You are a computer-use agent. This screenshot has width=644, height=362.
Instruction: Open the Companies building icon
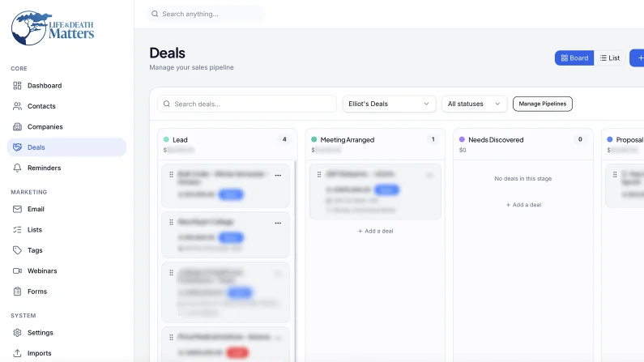coord(17,127)
